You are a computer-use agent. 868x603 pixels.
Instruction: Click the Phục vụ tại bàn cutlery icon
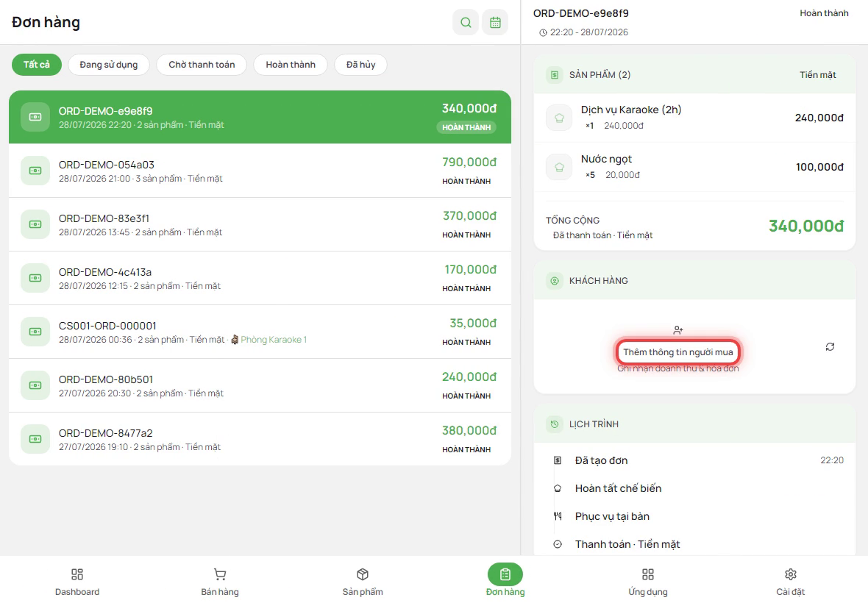(x=558, y=516)
